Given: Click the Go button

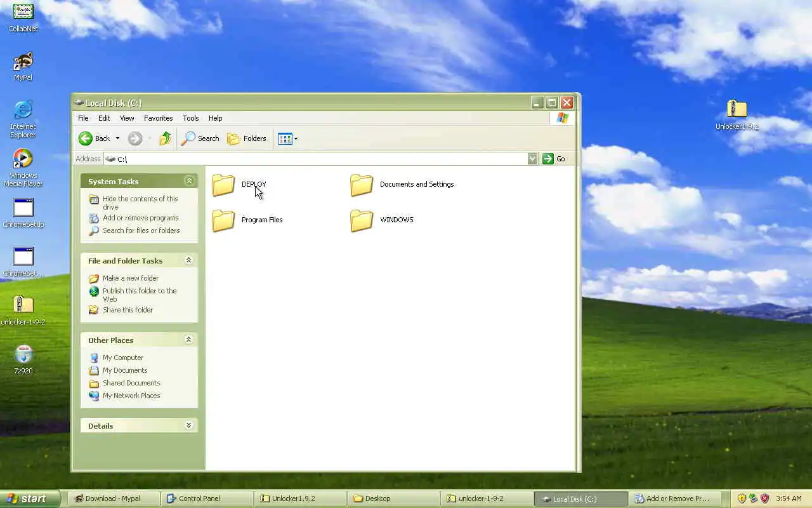Looking at the screenshot, I should 554,159.
